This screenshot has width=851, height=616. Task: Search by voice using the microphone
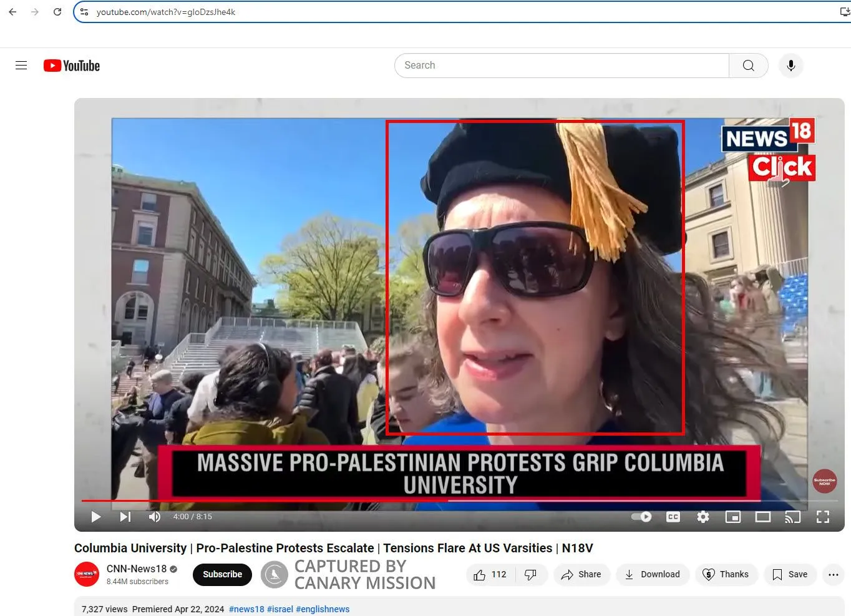(790, 65)
